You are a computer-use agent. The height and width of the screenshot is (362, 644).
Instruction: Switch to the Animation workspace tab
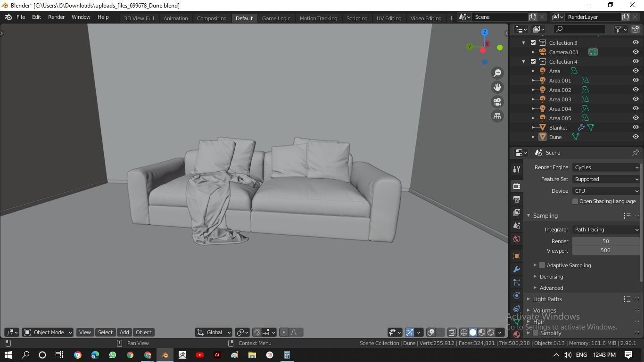click(175, 18)
